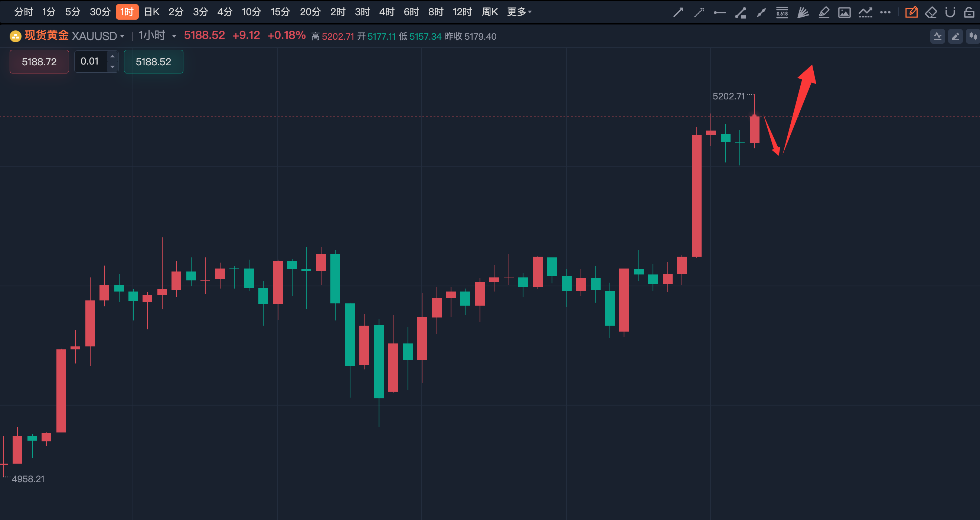Open the 更多 timeframes dropdown
The height and width of the screenshot is (520, 980).
tap(519, 12)
